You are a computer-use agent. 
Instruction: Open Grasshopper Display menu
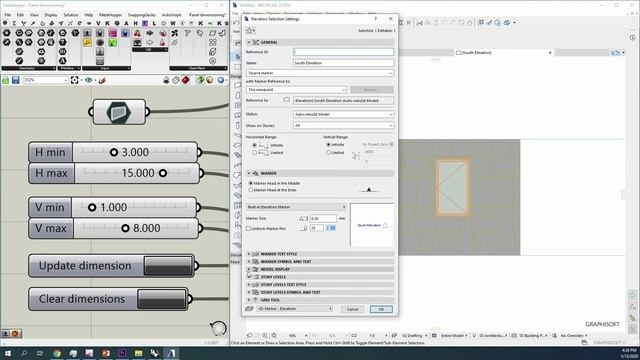(x=51, y=15)
